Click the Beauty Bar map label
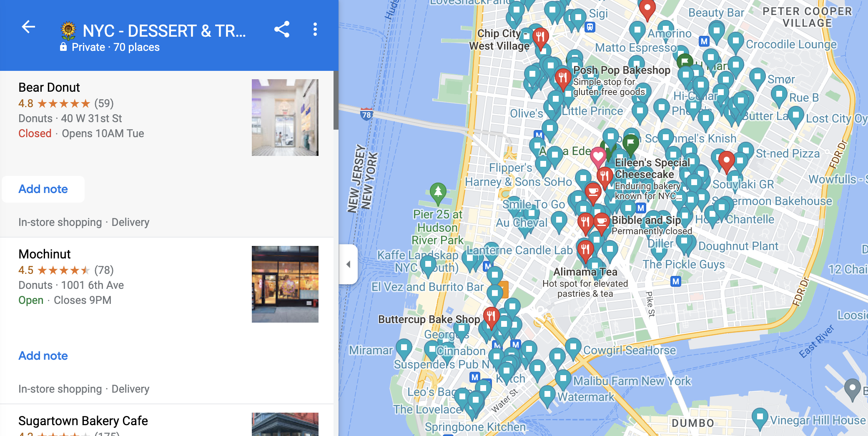The height and width of the screenshot is (436, 868). point(716,13)
